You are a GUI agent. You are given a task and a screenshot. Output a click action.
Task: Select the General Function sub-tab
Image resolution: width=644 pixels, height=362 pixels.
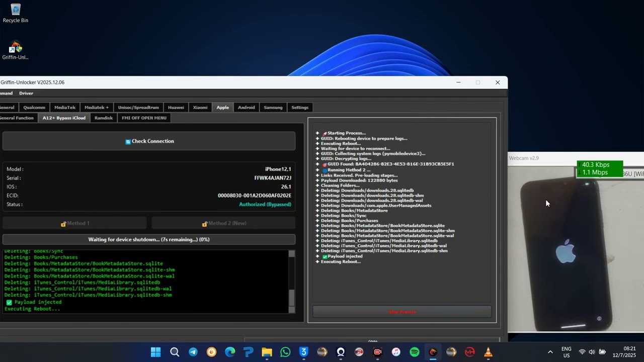(18, 118)
